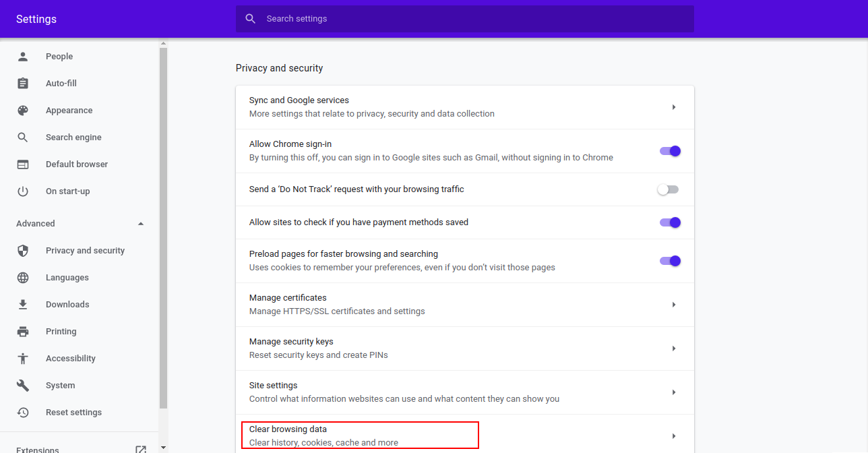Image resolution: width=868 pixels, height=453 pixels.
Task: Click the Appearance palette icon
Action: coord(23,110)
